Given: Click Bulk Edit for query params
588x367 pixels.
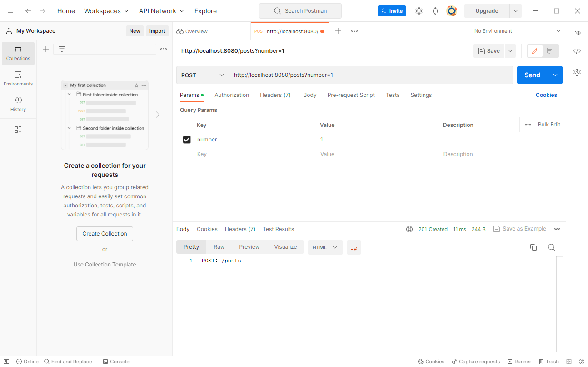Looking at the screenshot, I should point(549,125).
